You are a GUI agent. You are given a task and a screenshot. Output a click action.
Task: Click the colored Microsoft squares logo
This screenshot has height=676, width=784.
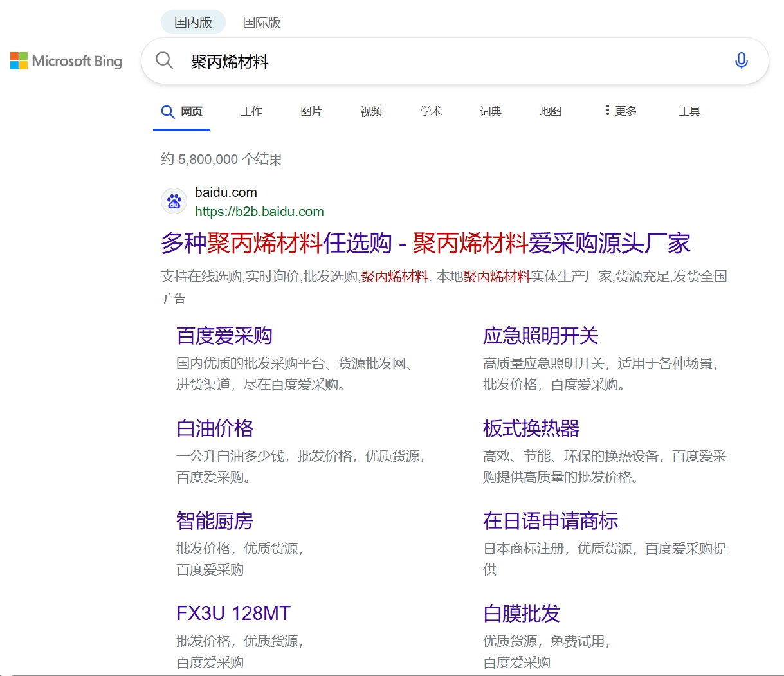(17, 60)
